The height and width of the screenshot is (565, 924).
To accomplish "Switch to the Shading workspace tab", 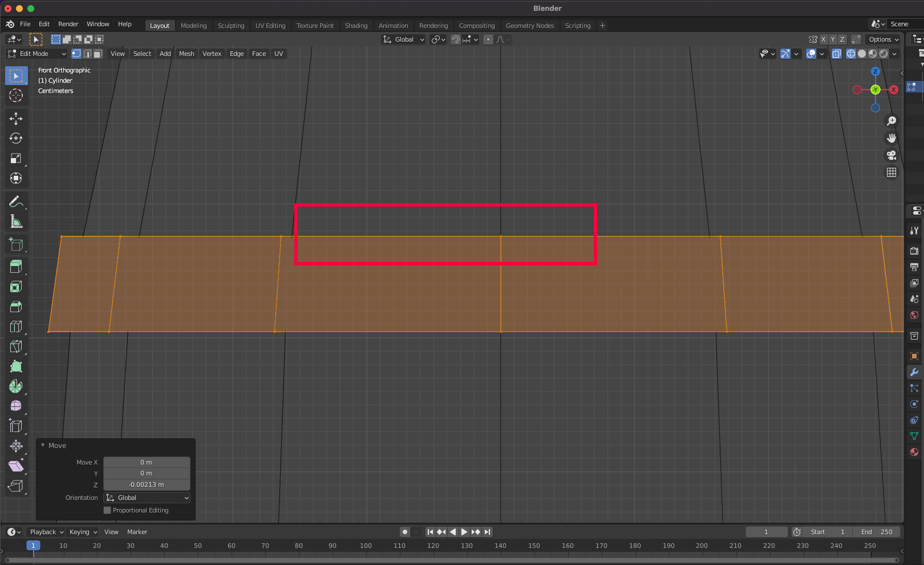I will (x=356, y=26).
